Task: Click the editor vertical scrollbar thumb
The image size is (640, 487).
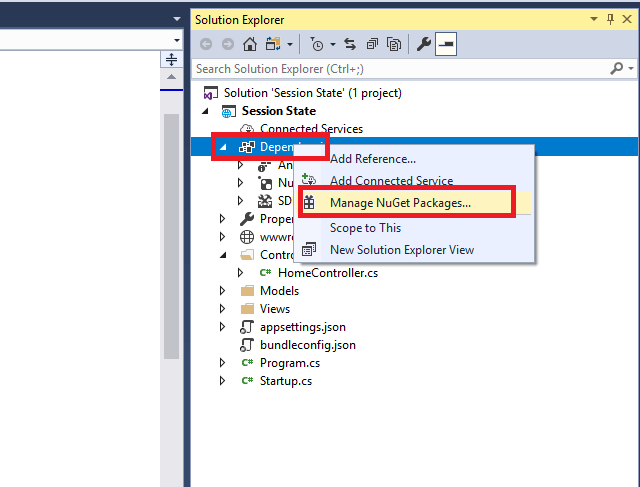Action: pyautogui.click(x=171, y=236)
